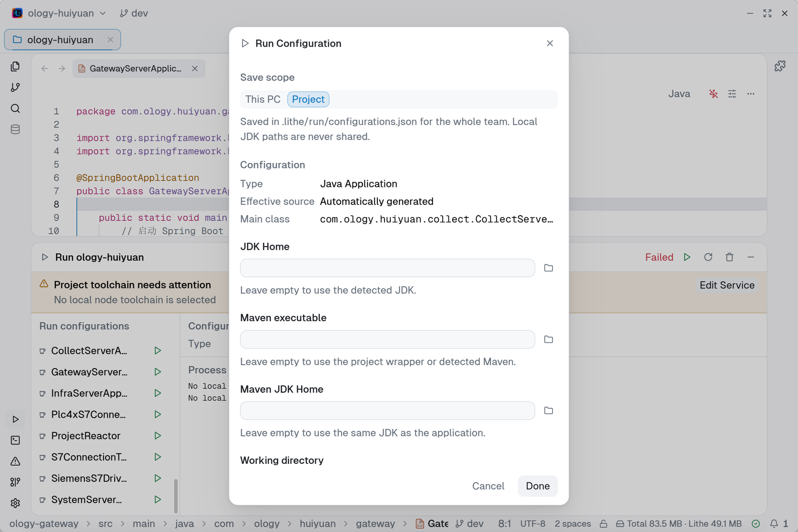Browse for Maven executable file
798x532 pixels.
(x=549, y=340)
